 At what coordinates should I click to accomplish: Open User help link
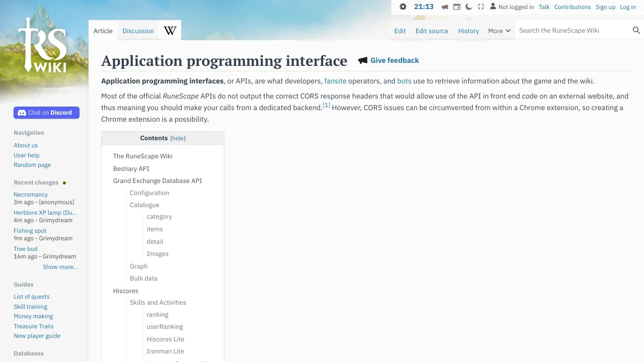pyautogui.click(x=27, y=155)
